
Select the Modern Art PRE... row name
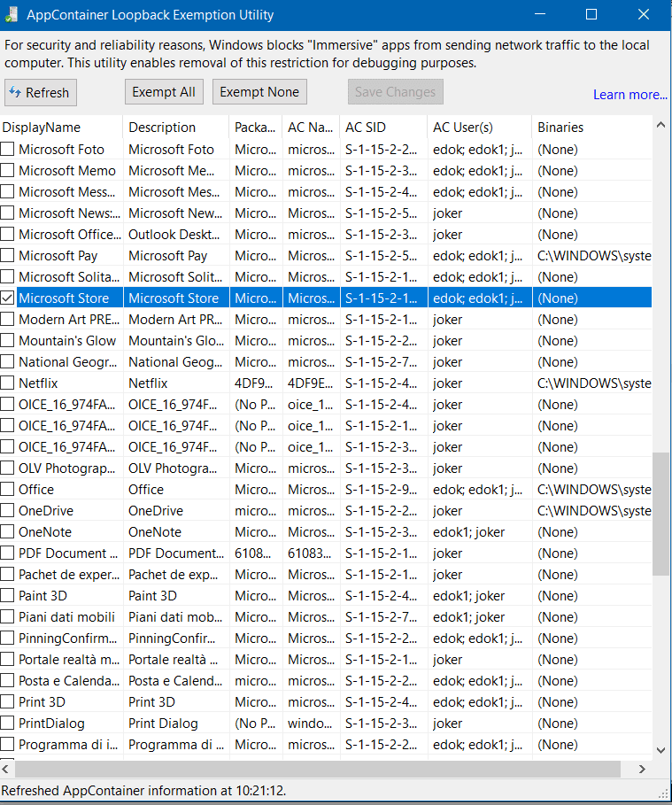(x=69, y=320)
